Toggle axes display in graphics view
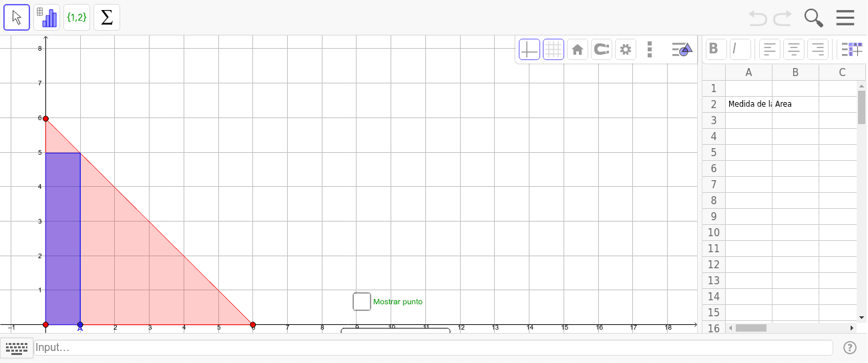 pos(529,49)
